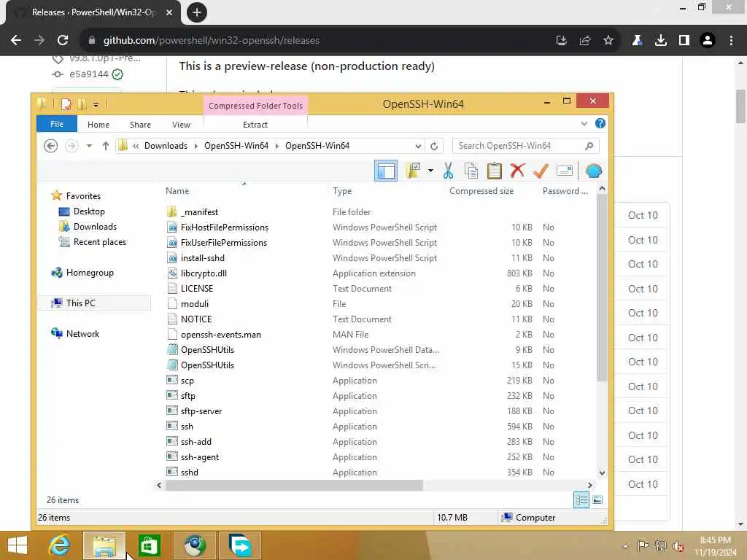The width and height of the screenshot is (747, 560).
Task: Open Explorer Help question mark icon
Action: point(600,124)
